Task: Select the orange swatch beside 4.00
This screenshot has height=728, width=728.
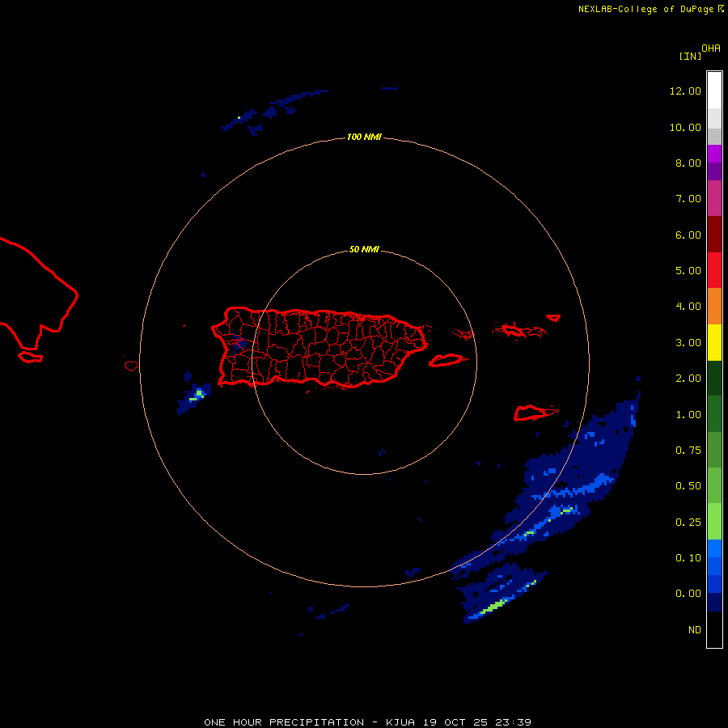Action: (x=714, y=307)
